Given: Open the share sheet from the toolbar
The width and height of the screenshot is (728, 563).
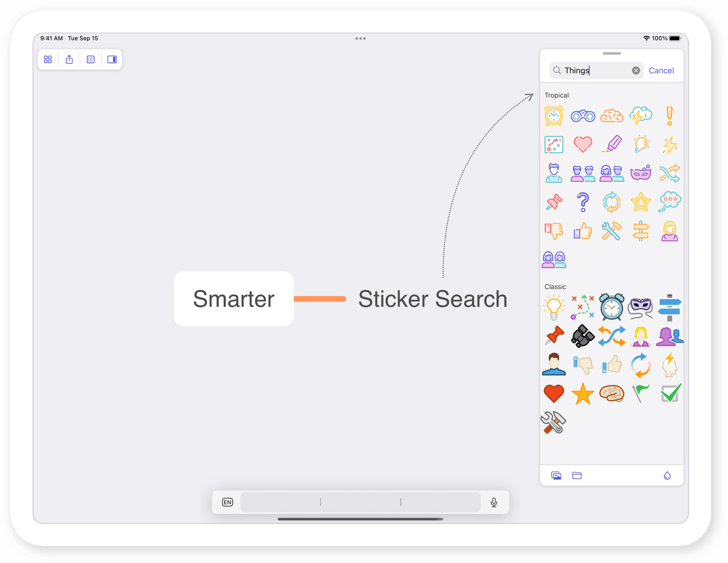Looking at the screenshot, I should tap(69, 59).
